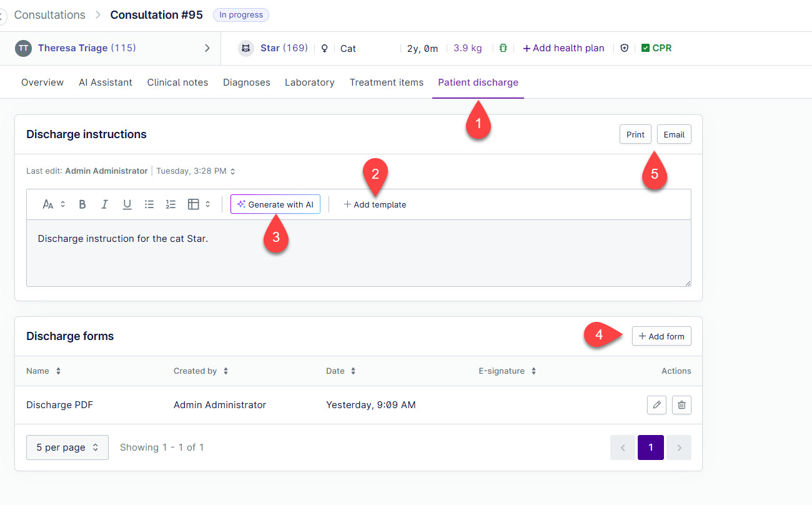Open the text style dropdown arrows
This screenshot has height=505, width=812.
[62, 204]
